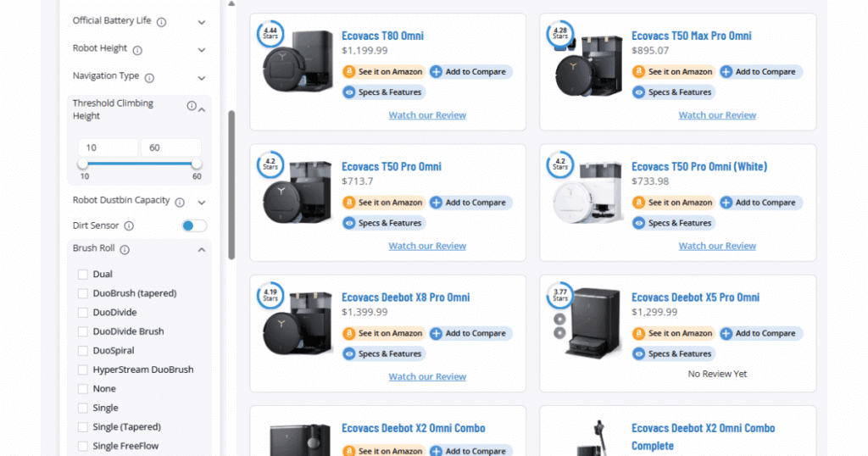Watch review for Ecovacs T50 Pro Omni (White)
Image resolution: width=868 pixels, height=456 pixels.
(x=717, y=246)
